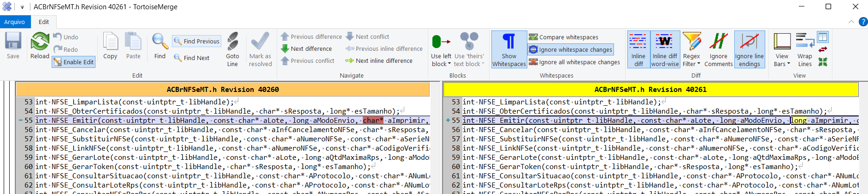Click the Save floppy disk icon

13,41
